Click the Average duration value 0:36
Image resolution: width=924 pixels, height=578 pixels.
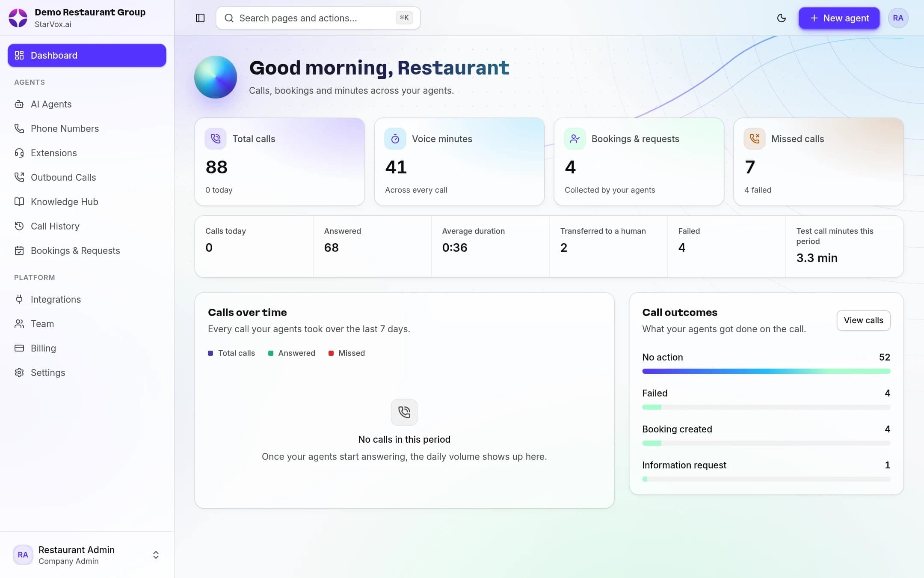[455, 247]
